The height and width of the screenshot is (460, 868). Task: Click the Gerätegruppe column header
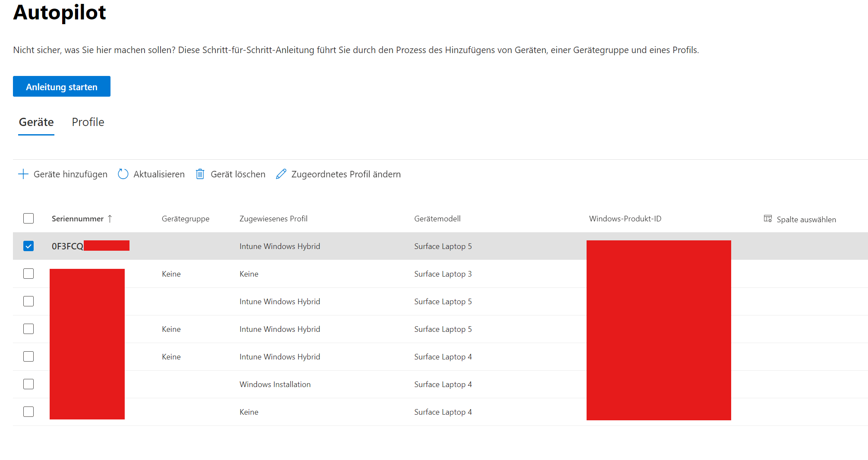tap(186, 218)
